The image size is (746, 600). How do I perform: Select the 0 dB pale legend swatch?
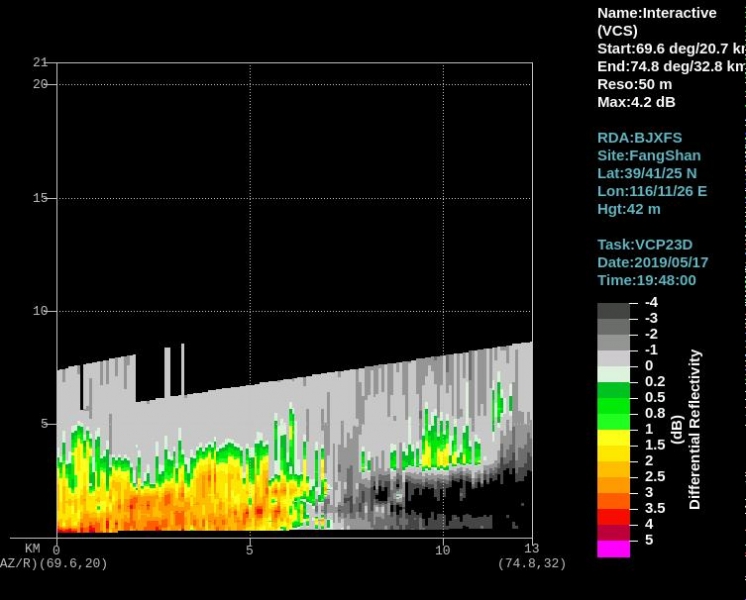[614, 374]
